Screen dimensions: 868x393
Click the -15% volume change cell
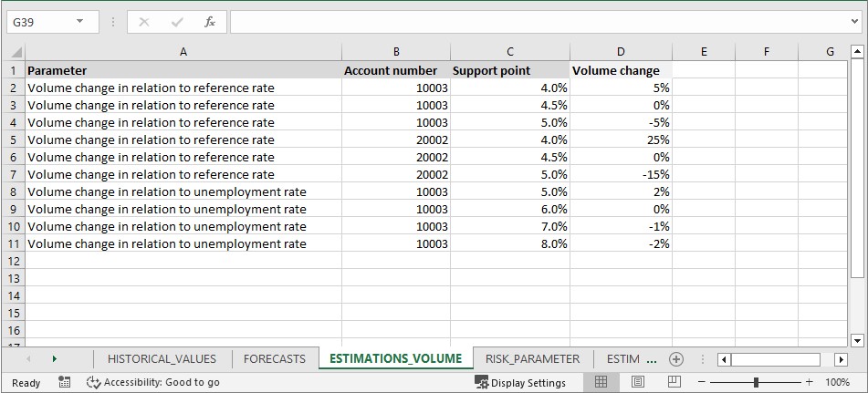tap(621, 175)
